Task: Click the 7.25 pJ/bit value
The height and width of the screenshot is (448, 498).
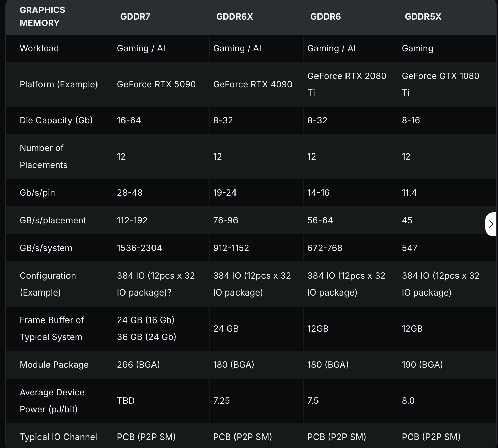Action: 221,401
